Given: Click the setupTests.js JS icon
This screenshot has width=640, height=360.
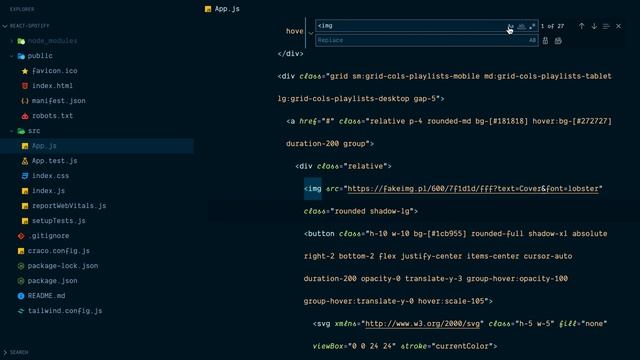Looking at the screenshot, I should [x=25, y=221].
